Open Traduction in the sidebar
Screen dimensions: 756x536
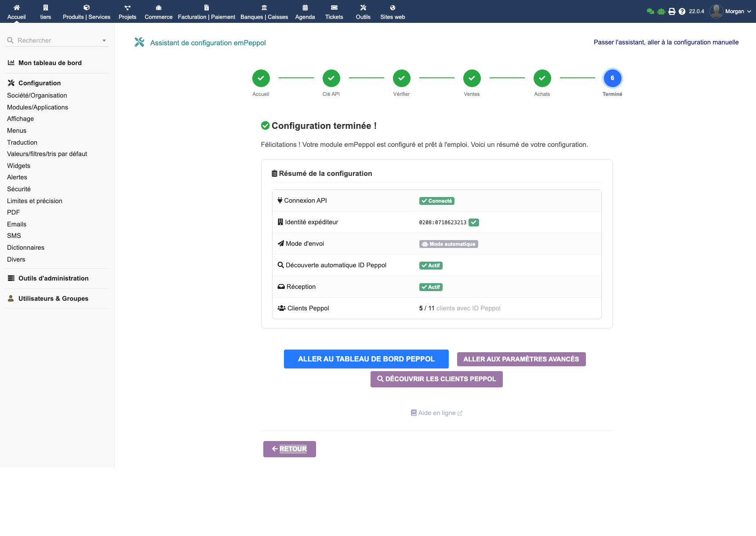click(x=22, y=142)
